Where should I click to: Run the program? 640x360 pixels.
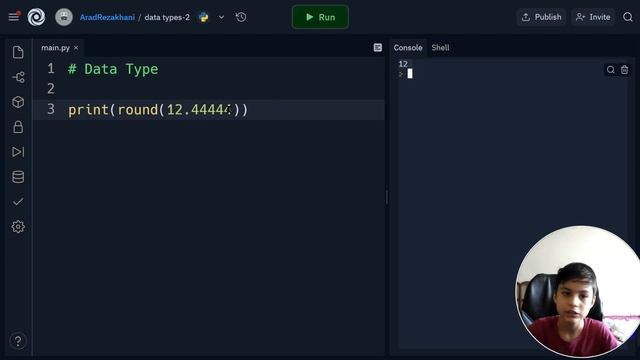(x=320, y=17)
